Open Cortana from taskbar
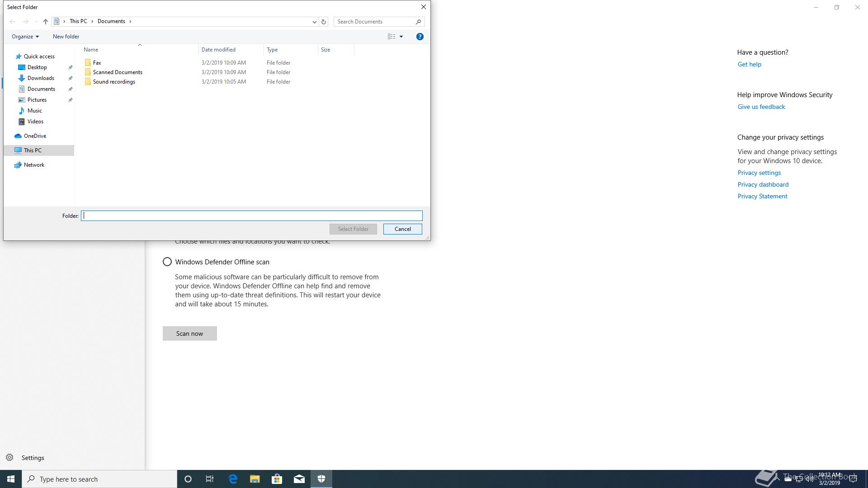The height and width of the screenshot is (488, 868). [188, 479]
